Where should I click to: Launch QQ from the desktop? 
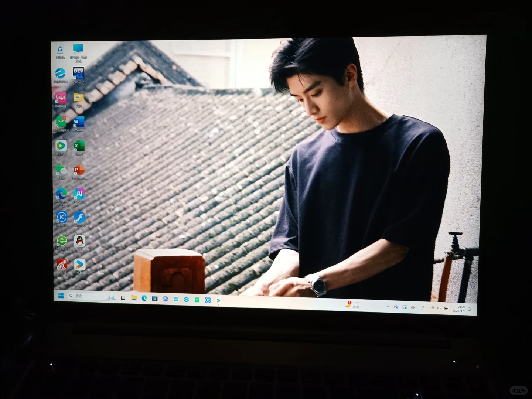tap(80, 243)
